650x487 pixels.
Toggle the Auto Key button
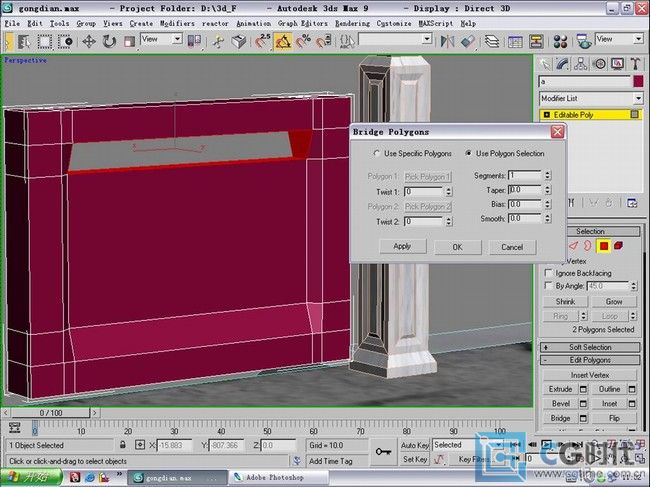click(x=415, y=445)
